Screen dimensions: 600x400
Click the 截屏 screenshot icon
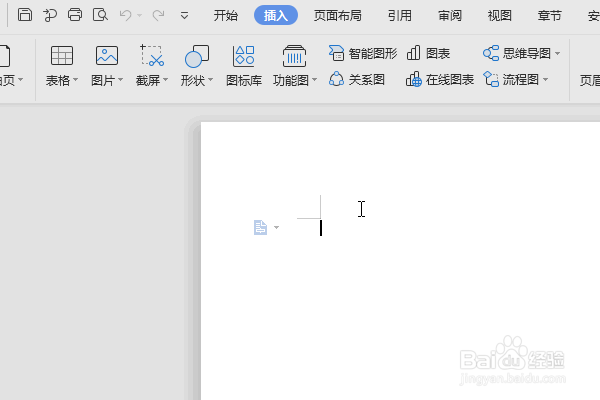[x=152, y=56]
